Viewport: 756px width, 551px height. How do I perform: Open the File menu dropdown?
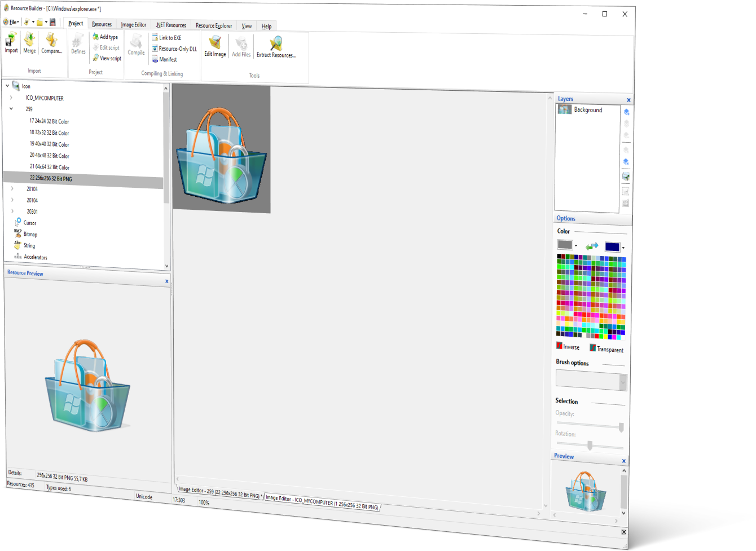[x=11, y=22]
